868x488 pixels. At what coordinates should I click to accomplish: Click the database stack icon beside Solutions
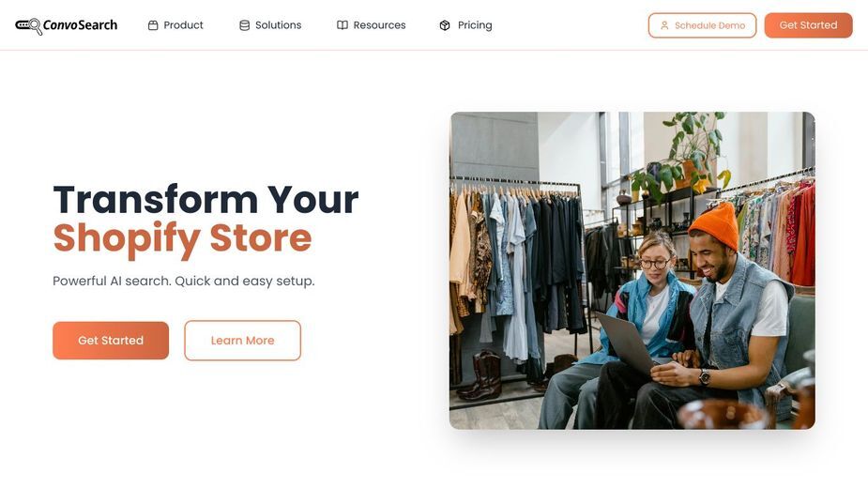click(244, 25)
